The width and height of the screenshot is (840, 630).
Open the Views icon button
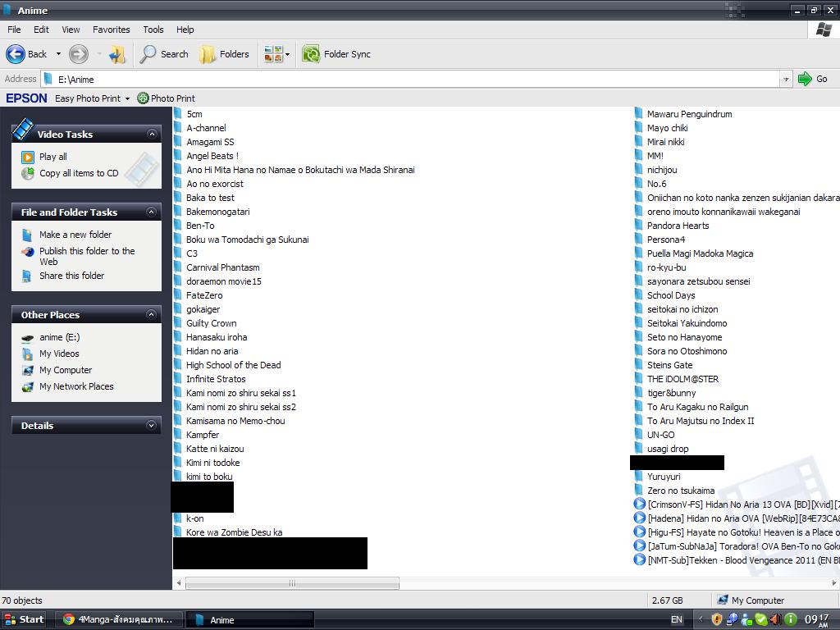273,53
